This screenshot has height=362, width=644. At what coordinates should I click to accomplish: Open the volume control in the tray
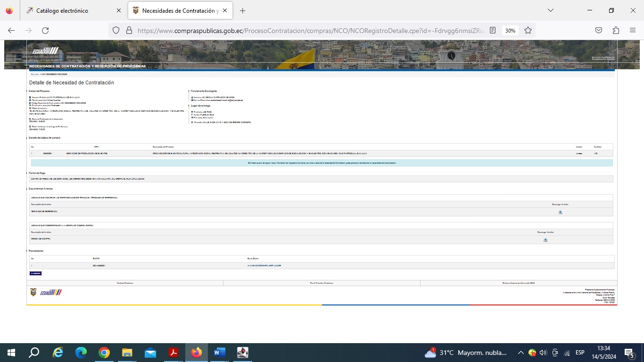[x=543, y=353]
